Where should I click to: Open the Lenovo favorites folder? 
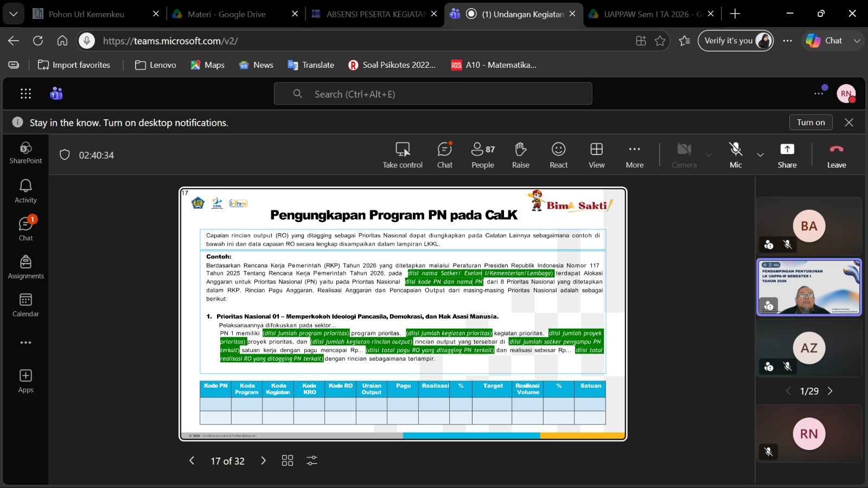[156, 65]
